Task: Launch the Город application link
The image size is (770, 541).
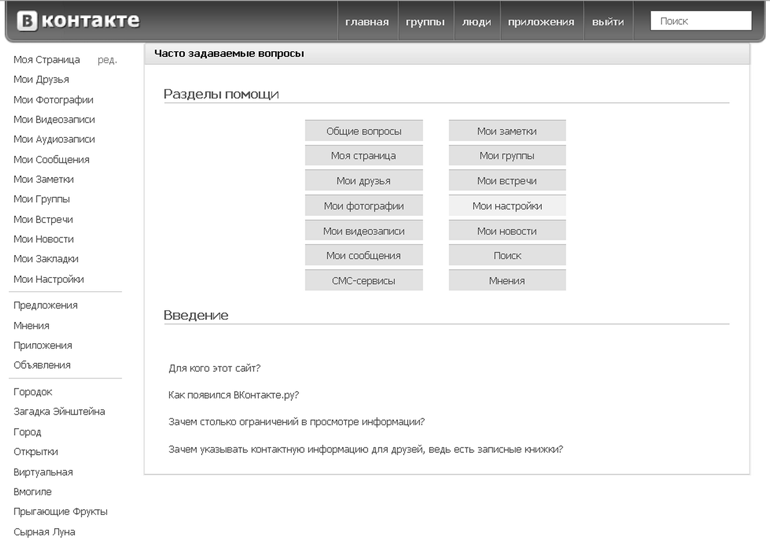Action: point(28,432)
